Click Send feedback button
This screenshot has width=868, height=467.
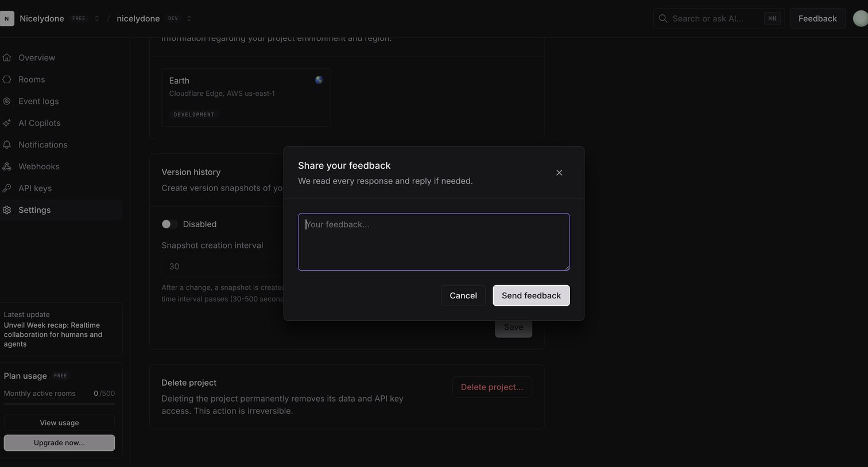click(531, 295)
